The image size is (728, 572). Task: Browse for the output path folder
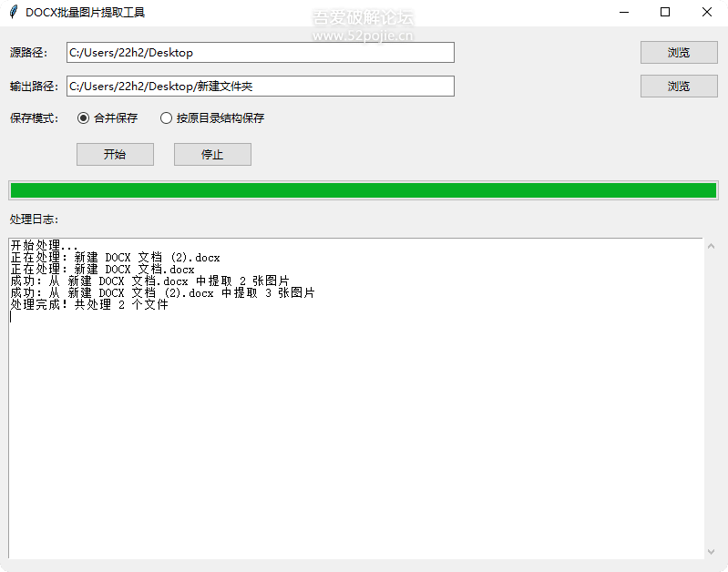pyautogui.click(x=679, y=87)
